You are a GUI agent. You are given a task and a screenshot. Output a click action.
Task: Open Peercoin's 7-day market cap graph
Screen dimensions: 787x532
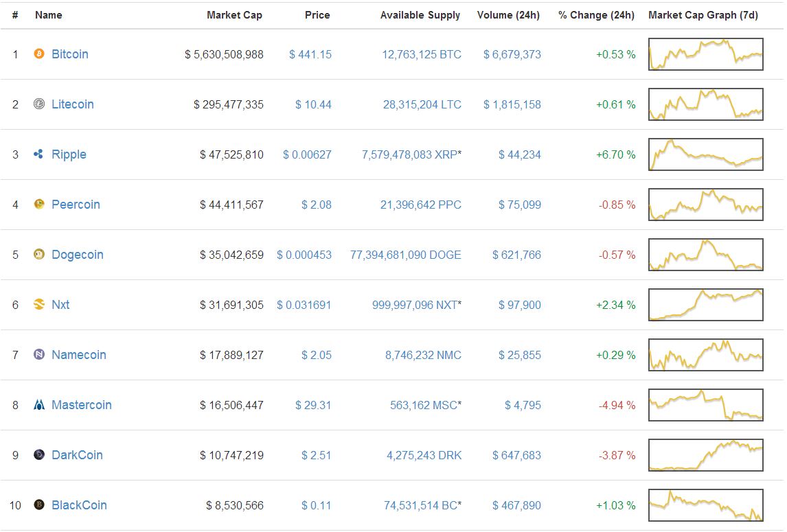click(706, 205)
